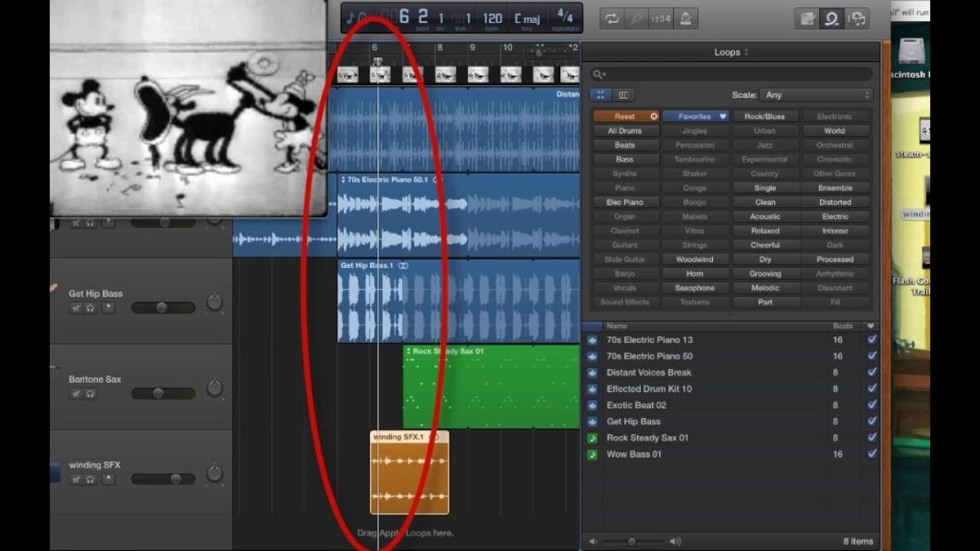Click the 1234 count-in icon
Viewport: 980px width, 551px height.
click(x=661, y=18)
